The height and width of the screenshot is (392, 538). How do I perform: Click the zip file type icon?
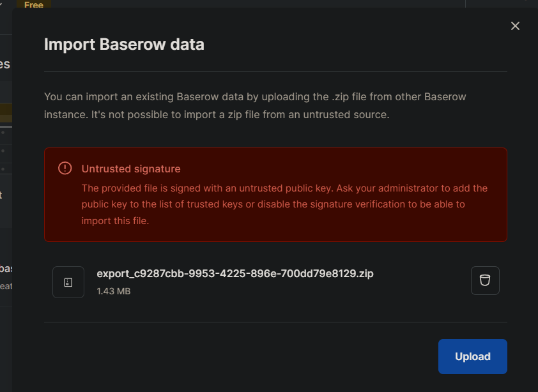pos(68,282)
